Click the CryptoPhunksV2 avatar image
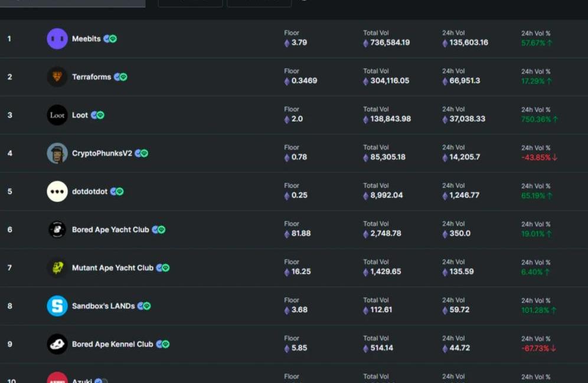This screenshot has height=383, width=588. [x=57, y=153]
